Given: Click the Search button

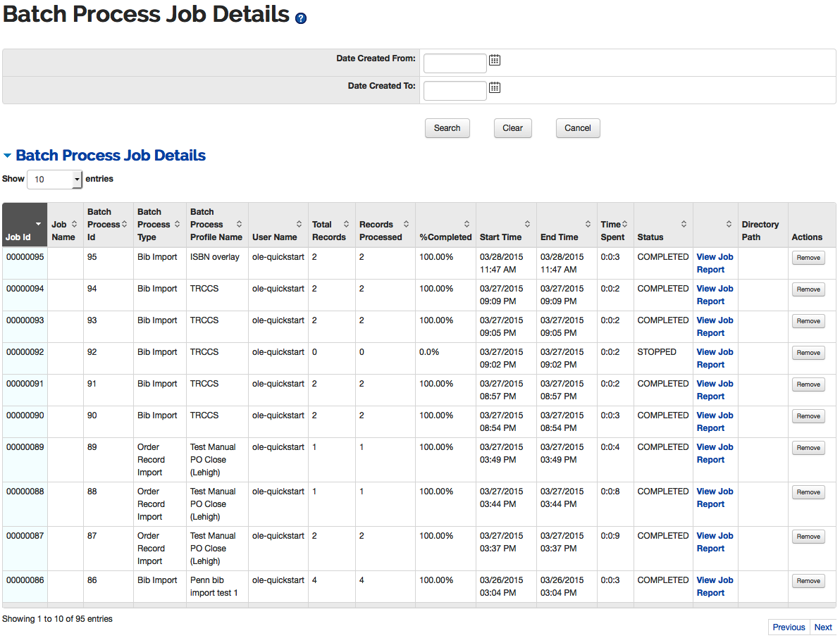Looking at the screenshot, I should [447, 128].
